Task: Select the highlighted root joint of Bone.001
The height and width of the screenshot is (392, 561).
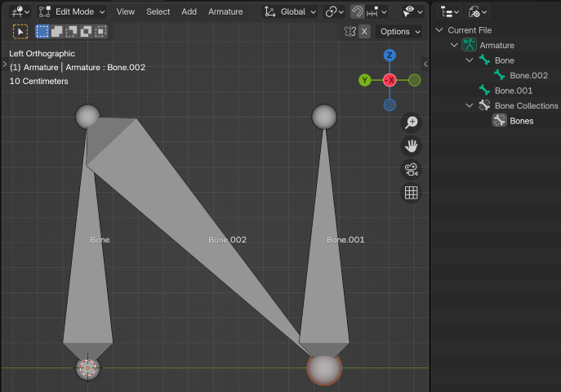Action: [x=324, y=368]
